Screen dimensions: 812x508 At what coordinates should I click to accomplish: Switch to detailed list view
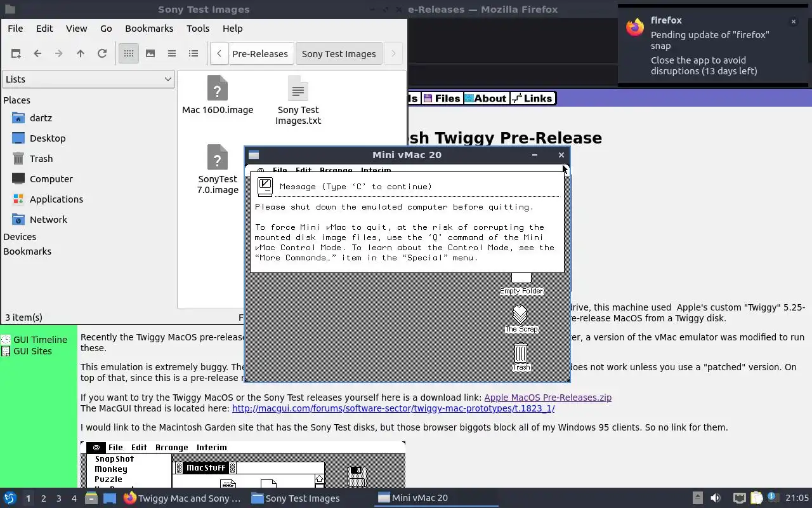(x=193, y=54)
